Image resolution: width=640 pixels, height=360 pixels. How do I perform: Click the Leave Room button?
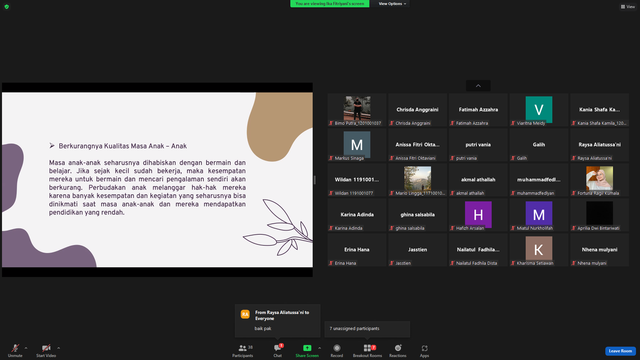pos(620,351)
